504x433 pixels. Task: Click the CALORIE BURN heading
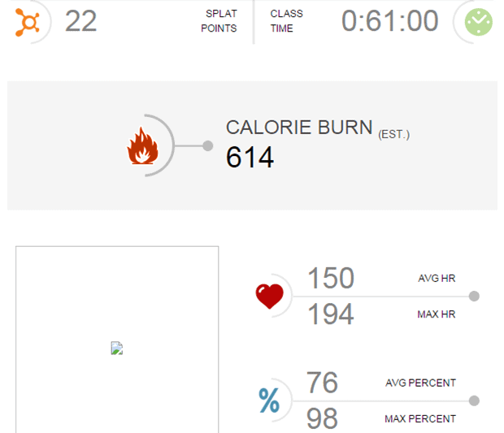[x=299, y=128]
